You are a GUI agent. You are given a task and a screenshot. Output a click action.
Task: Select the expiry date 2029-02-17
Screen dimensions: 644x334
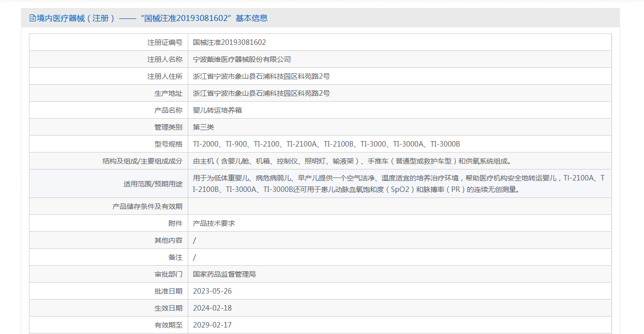pos(213,325)
